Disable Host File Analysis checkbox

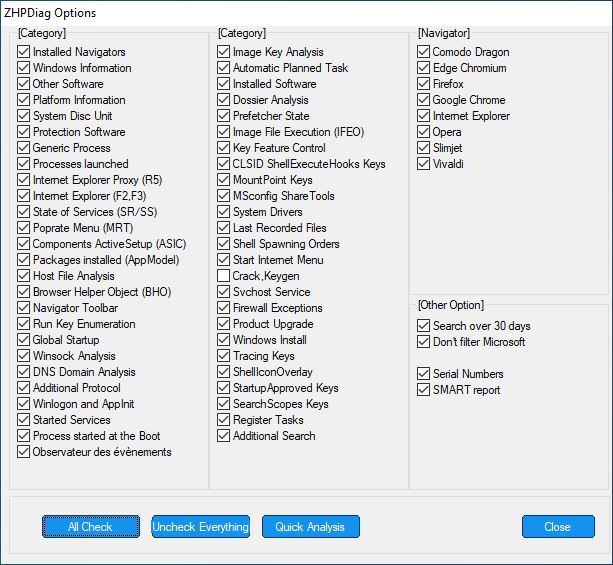23,276
